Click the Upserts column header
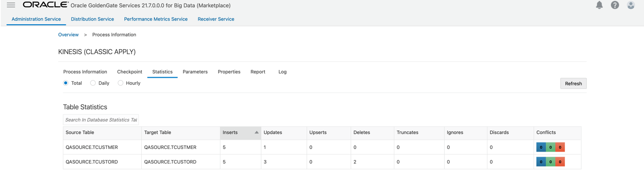This screenshot has height=170, width=644. click(x=329, y=133)
